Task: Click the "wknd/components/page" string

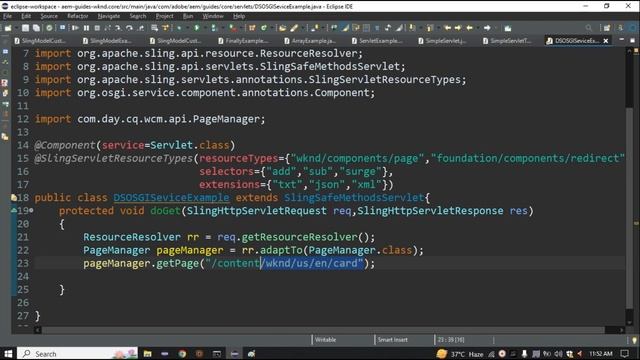Action: click(358, 158)
